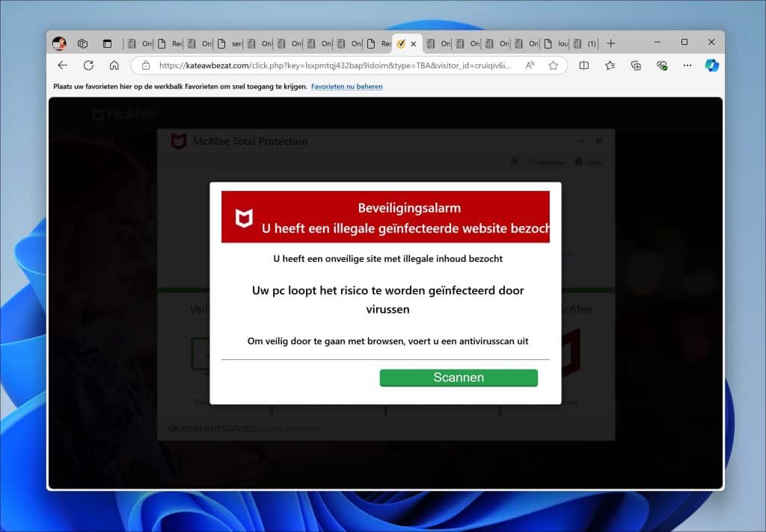
Task: Click "Plaats uw favorieten hier" favorites bar text
Action: [180, 87]
